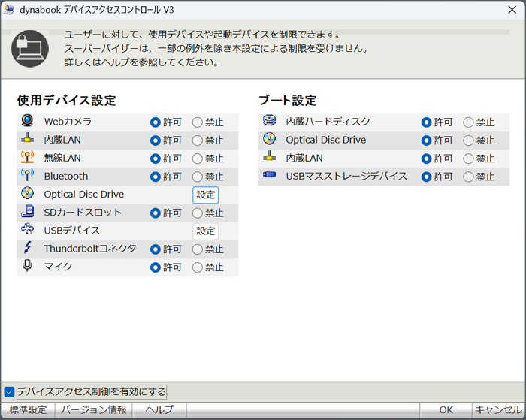
Task: Click the USBデバイス icon
Action: [x=27, y=229]
